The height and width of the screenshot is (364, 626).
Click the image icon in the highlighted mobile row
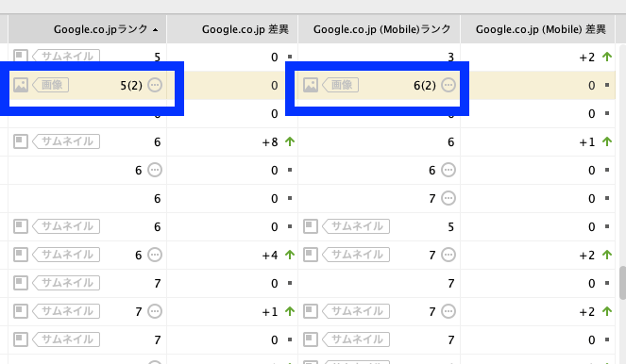[x=311, y=85]
